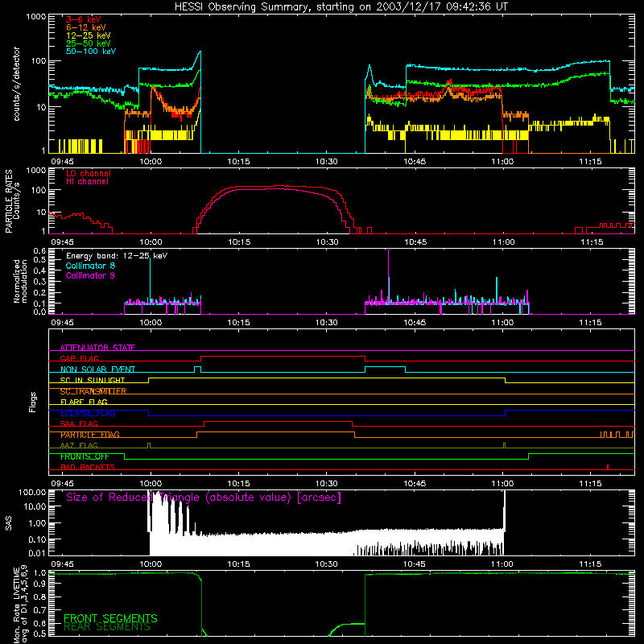Click the Mon. Rate LIVETIME axis label
Viewport: 644px width, 644px height.
point(20,605)
